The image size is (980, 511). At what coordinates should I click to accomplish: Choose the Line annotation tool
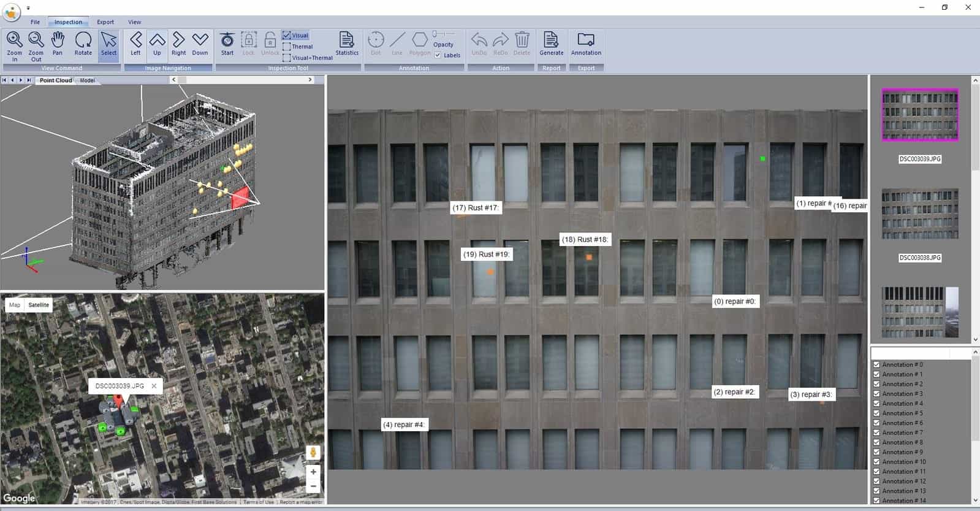pos(397,44)
